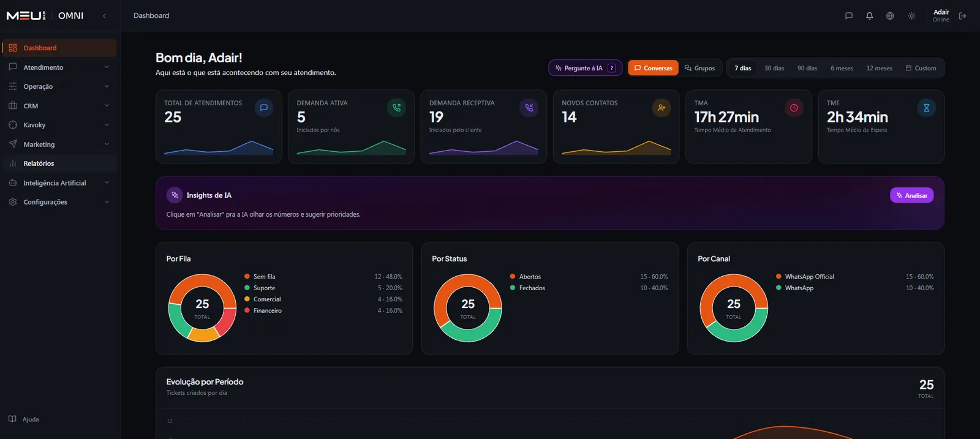Select the Conversas toggle
980x439 pixels.
click(653, 68)
